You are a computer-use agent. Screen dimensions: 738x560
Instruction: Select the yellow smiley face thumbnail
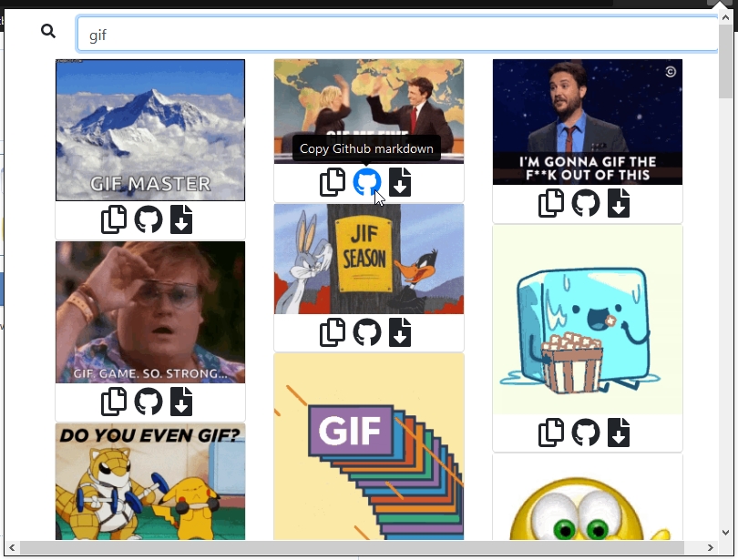(x=588, y=497)
